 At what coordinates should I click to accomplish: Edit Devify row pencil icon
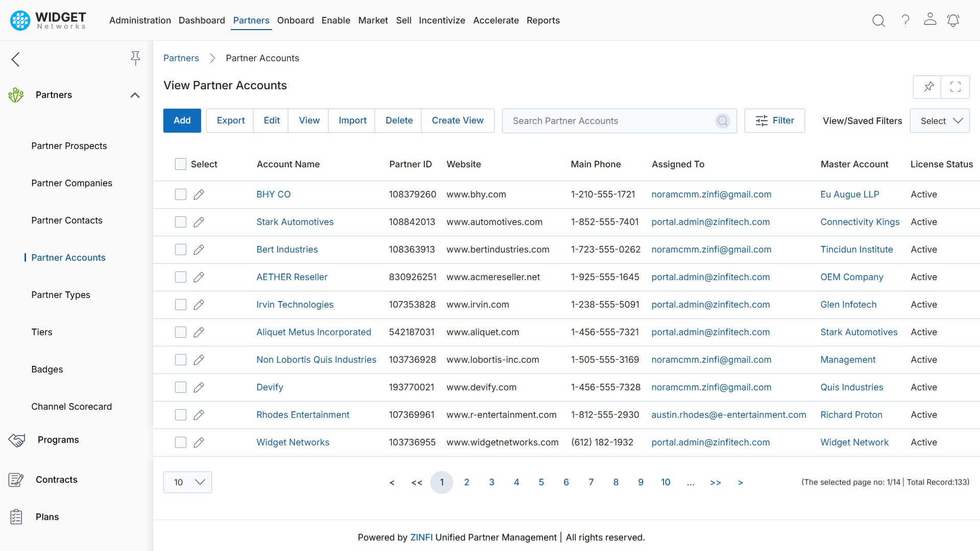tap(199, 387)
